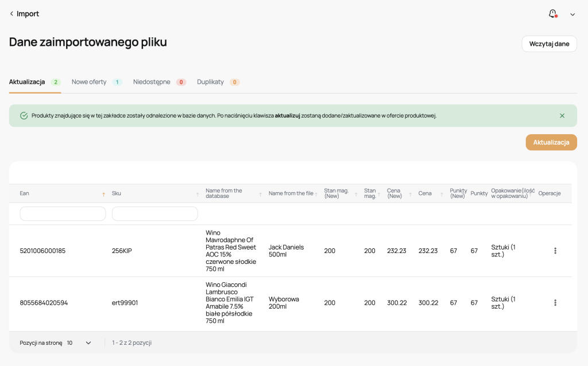Open the Pozycji na stronę dropdown
This screenshot has width=588, height=366.
79,342
